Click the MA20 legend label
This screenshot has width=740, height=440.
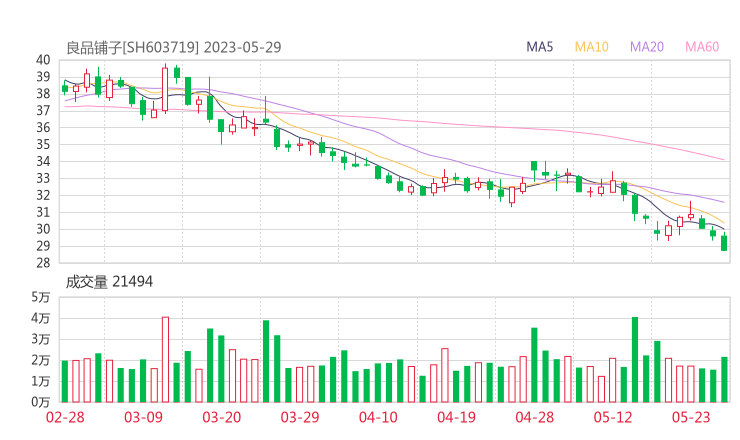coord(647,47)
